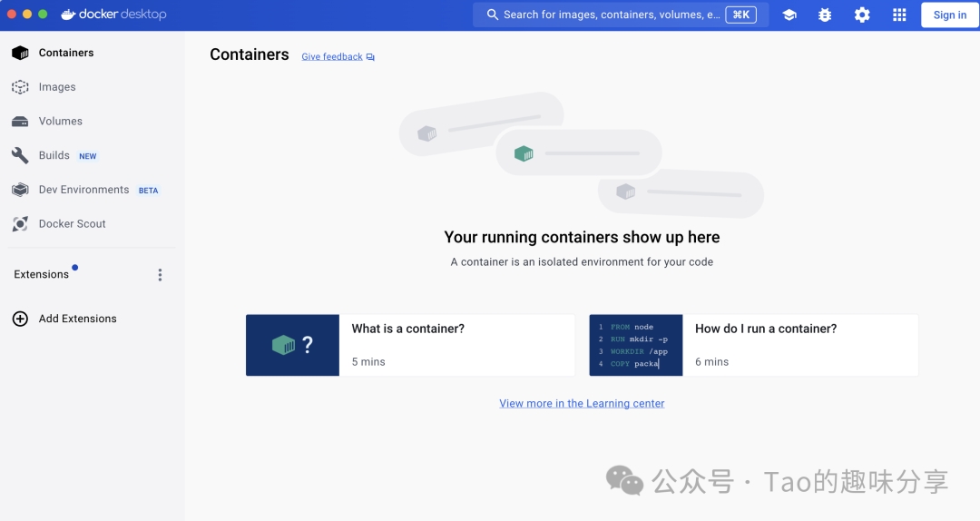Open the How do I run a container? card

click(754, 345)
